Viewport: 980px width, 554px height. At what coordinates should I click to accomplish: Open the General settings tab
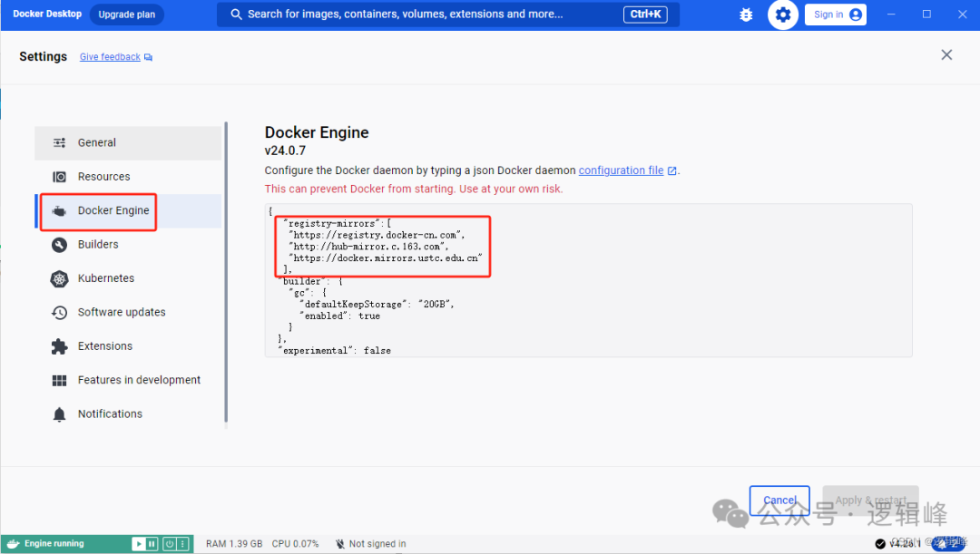[97, 142]
